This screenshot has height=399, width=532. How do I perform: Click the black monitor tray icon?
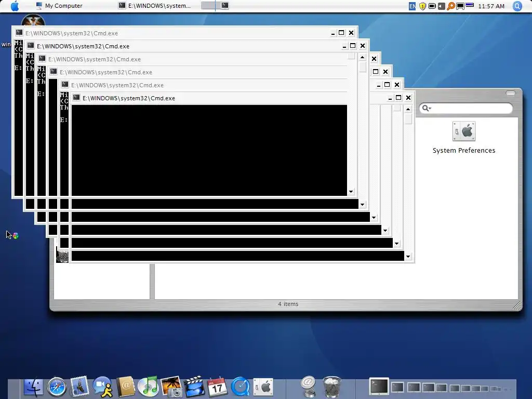460,6
